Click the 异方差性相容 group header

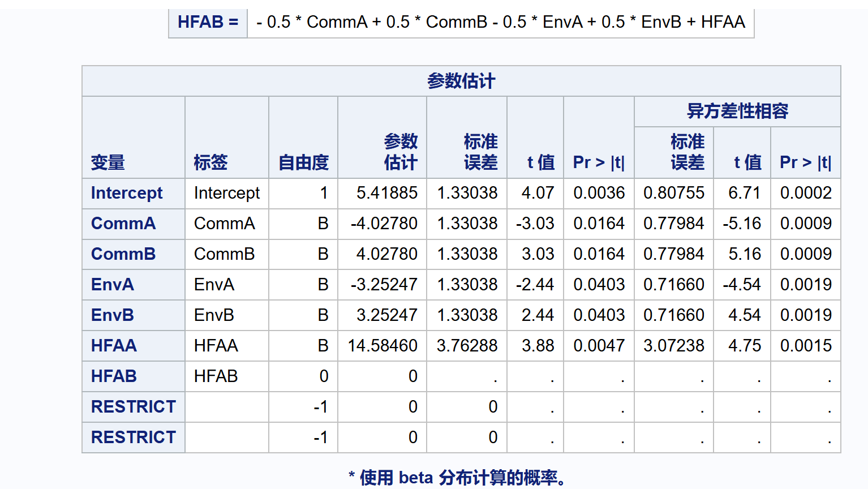(737, 111)
